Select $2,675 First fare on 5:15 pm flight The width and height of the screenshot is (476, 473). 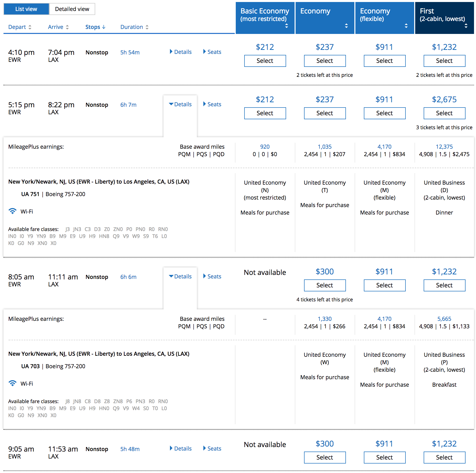point(444,113)
